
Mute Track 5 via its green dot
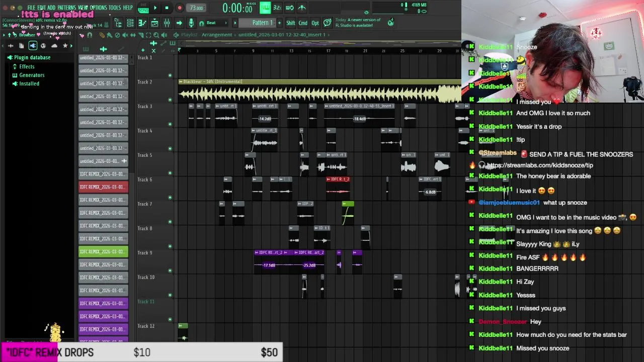coord(170,172)
